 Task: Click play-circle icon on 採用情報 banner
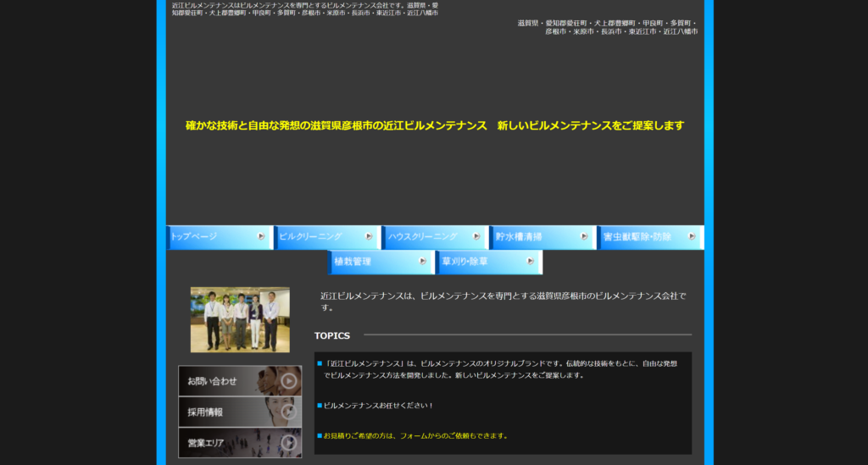point(289,412)
